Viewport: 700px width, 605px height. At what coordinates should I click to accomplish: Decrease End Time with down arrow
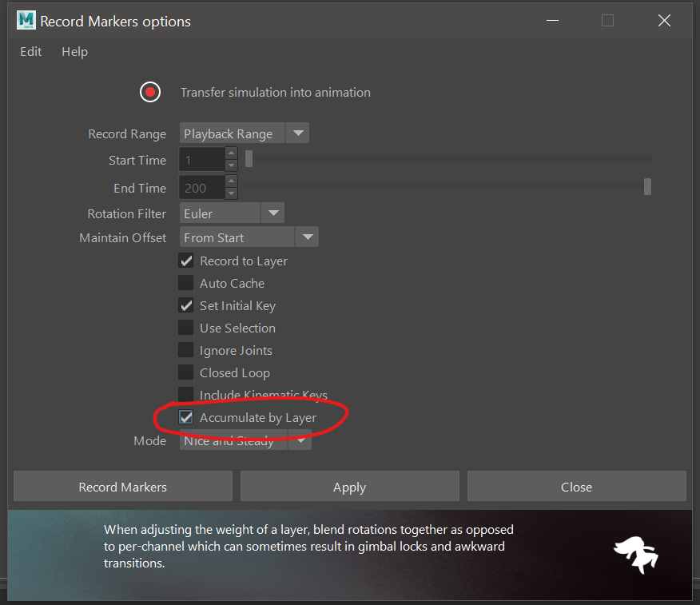click(231, 193)
